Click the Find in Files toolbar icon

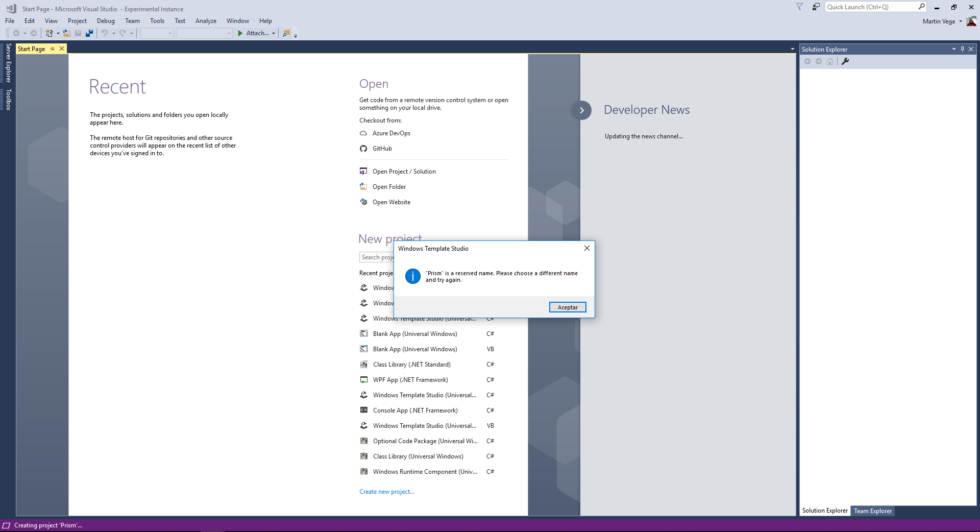286,33
